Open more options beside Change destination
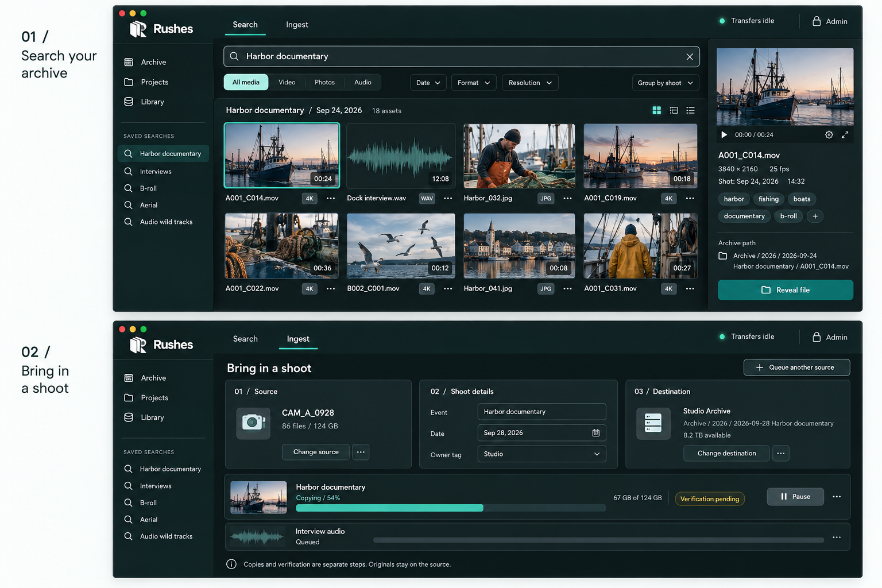Viewport: 882px width, 588px height. point(781,453)
